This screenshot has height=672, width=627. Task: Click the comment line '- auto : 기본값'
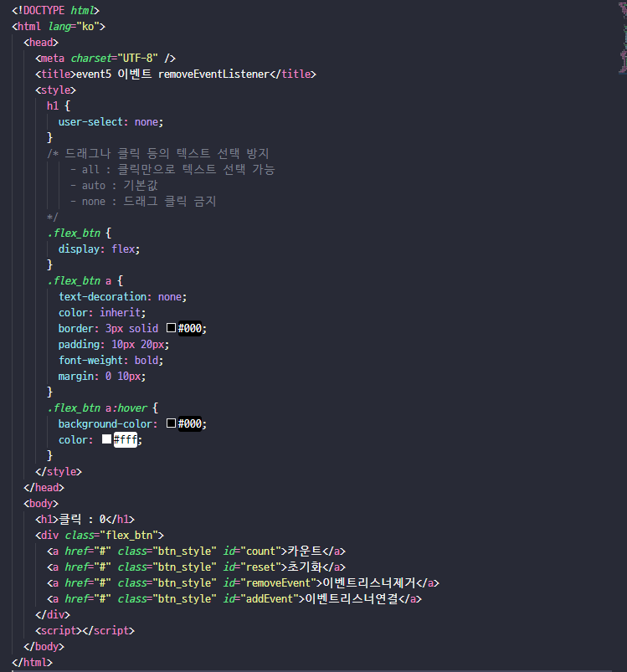pos(115,185)
